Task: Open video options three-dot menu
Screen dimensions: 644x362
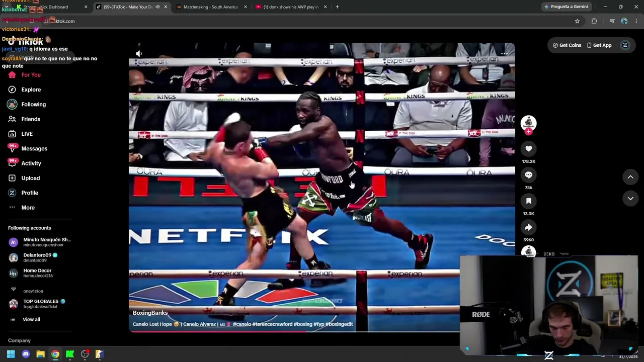Action: coord(504,53)
